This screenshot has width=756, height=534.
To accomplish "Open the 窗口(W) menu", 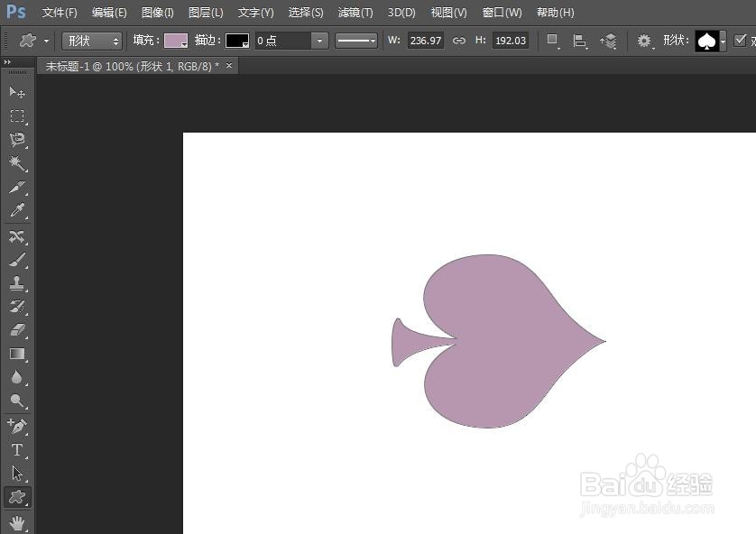I will 502,13.
